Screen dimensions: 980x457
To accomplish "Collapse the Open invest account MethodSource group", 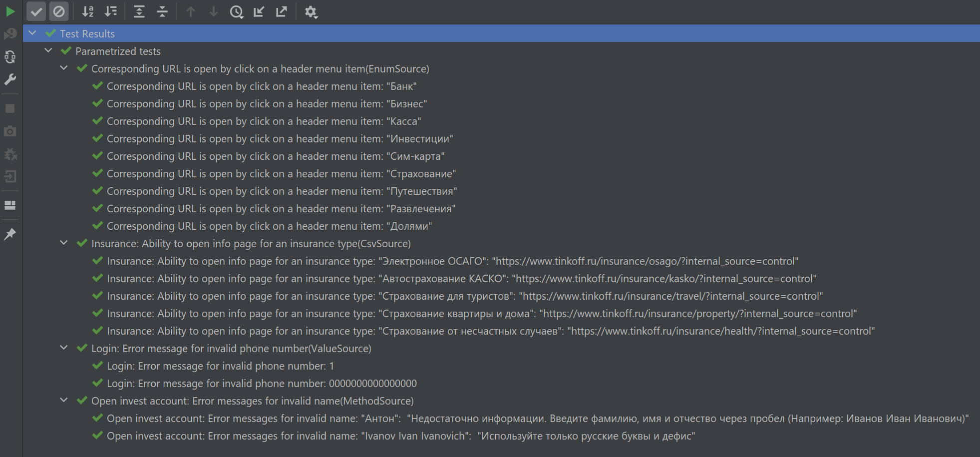I will point(64,400).
